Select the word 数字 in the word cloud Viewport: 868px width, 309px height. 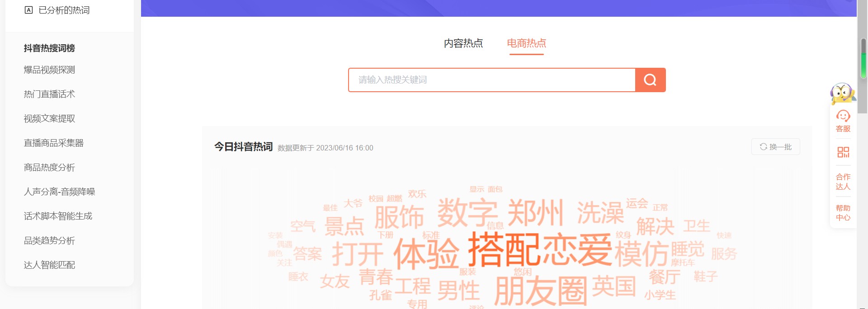(467, 212)
